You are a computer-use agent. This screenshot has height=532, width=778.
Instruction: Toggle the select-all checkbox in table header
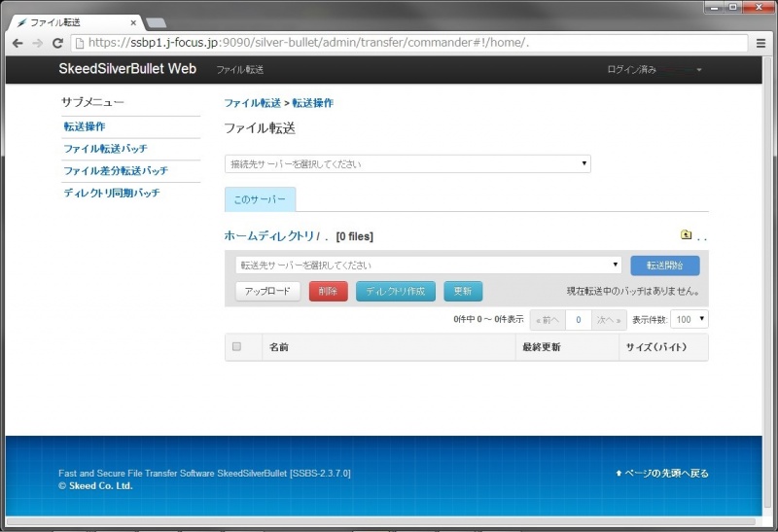click(x=236, y=346)
